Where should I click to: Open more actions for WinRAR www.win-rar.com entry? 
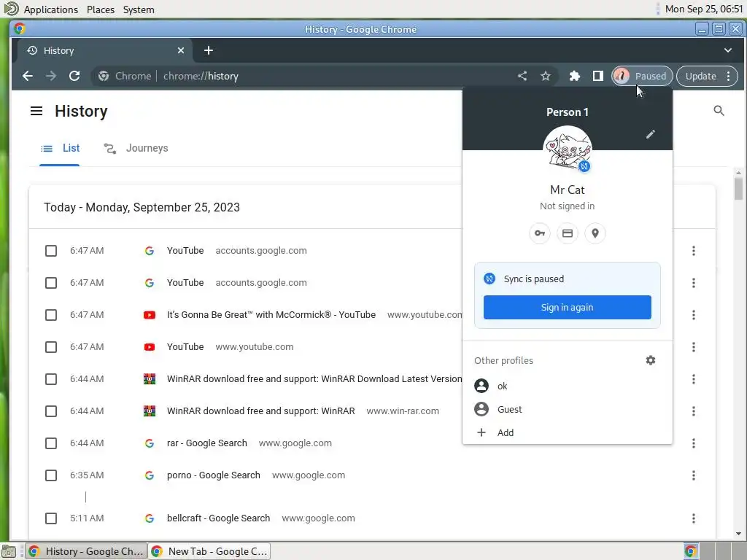click(x=694, y=411)
